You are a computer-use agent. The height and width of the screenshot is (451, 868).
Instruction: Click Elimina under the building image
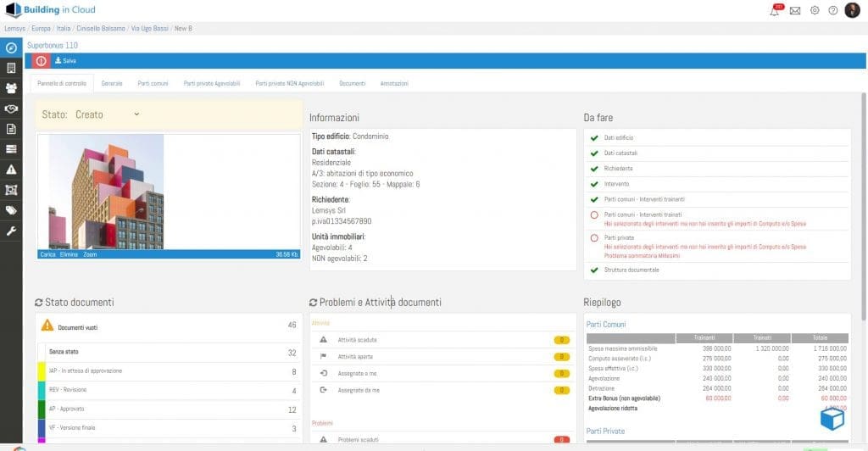[x=69, y=254]
